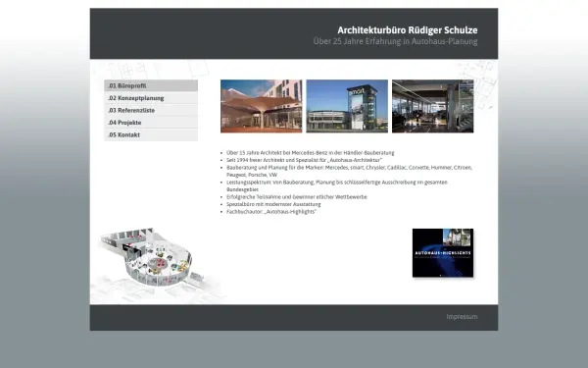Click the bullet 'Über 15 Jahre Architekt bei Mercedes-Benz'
Viewport: 588px width, 368px height.
pos(310,153)
